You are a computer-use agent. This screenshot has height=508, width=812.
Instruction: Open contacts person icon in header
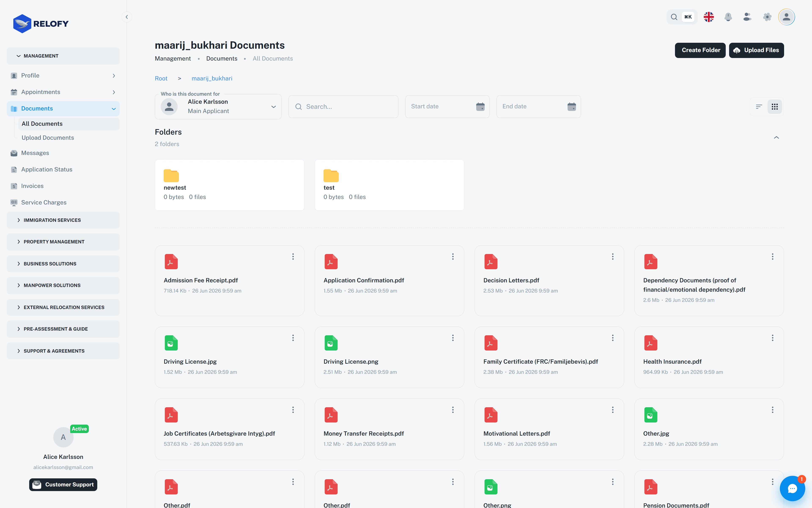(x=747, y=17)
